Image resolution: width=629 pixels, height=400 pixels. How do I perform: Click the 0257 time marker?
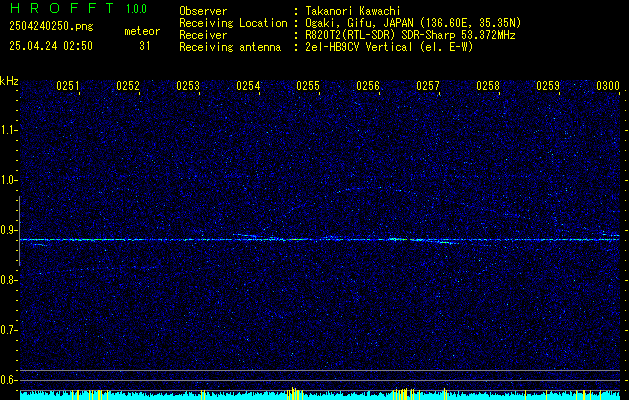click(428, 86)
